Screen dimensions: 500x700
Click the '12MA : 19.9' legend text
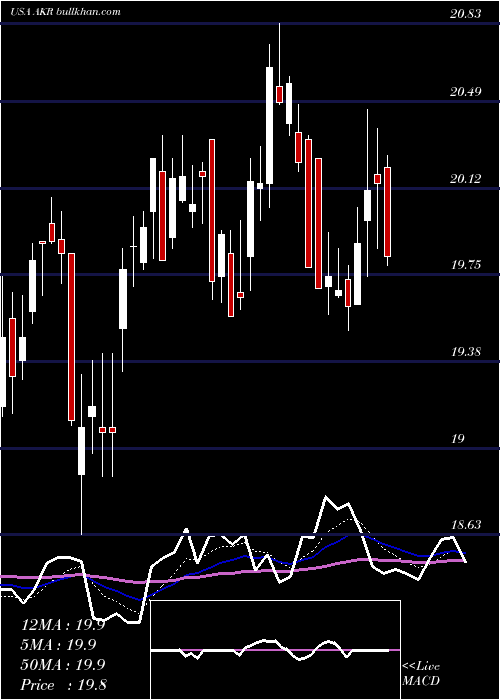coord(63,625)
